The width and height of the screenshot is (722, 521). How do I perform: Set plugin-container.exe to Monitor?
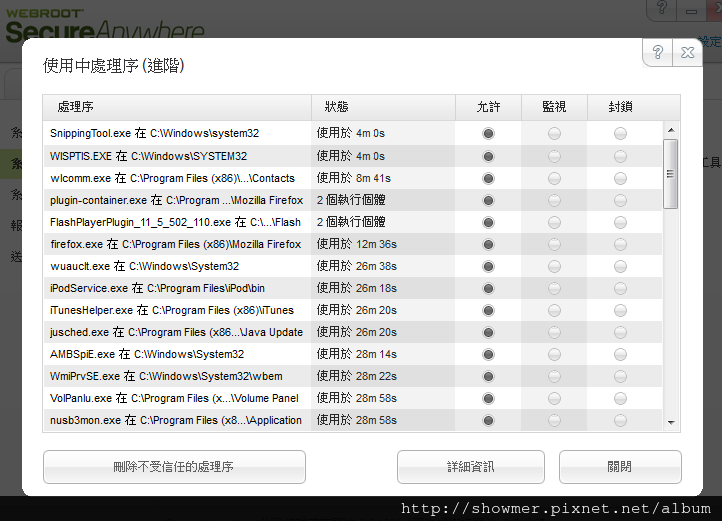click(x=554, y=200)
